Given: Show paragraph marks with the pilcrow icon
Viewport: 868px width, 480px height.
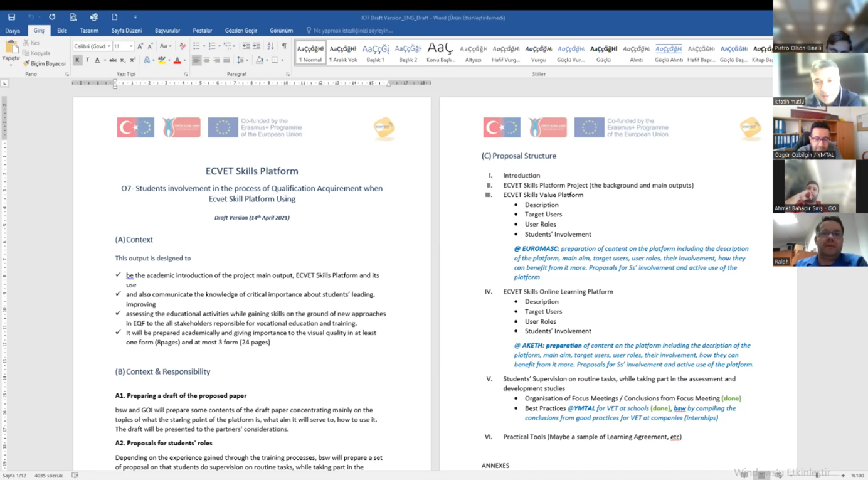Looking at the screenshot, I should (284, 46).
